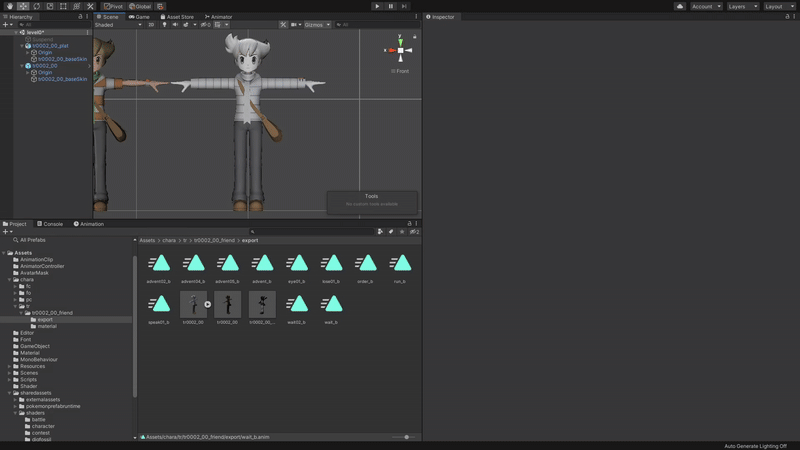Viewport: 800px width, 450px height.
Task: Adjust the asset icon size slider
Action: [x=406, y=437]
